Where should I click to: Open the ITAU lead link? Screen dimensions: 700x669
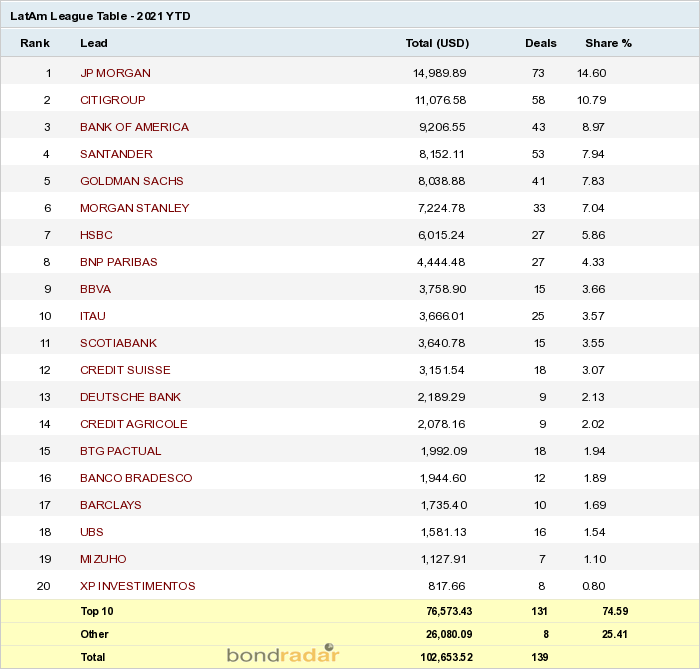pos(93,316)
